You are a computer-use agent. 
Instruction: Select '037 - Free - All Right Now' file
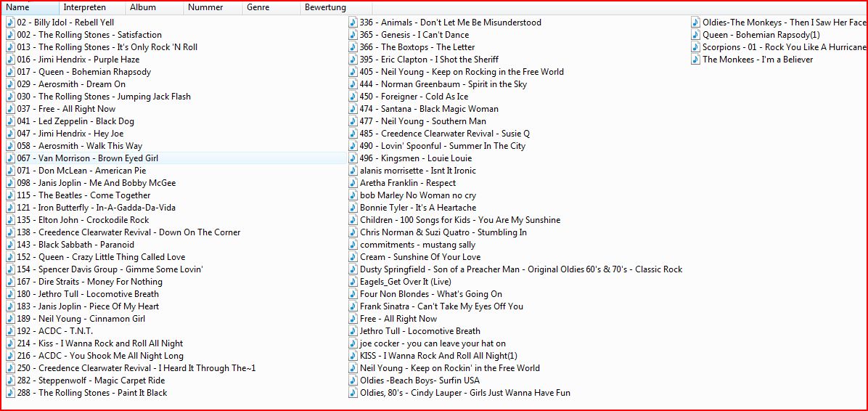67,109
